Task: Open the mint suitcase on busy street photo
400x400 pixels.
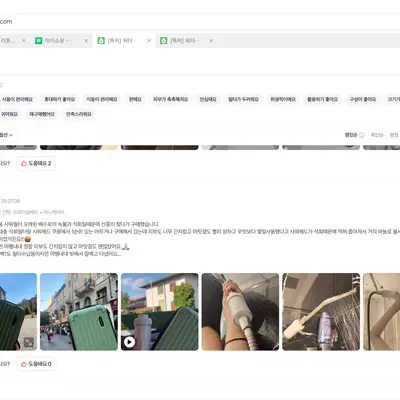Action: pyautogui.click(x=79, y=312)
